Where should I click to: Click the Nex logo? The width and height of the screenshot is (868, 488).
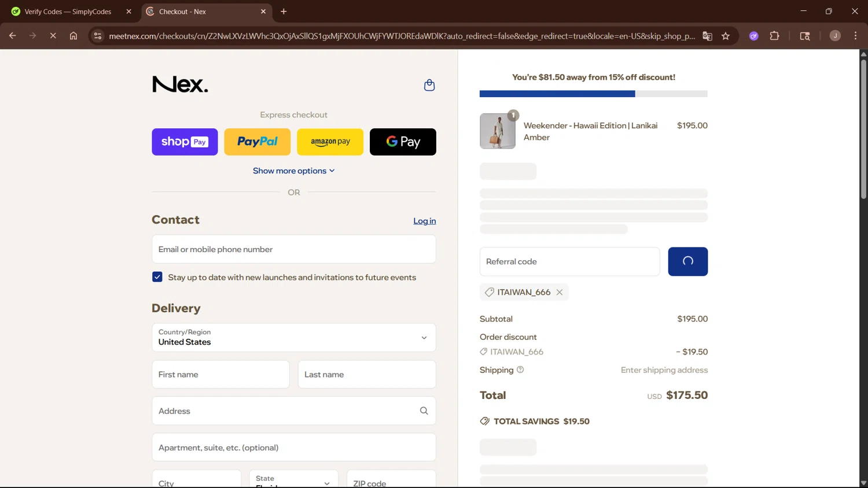(180, 84)
